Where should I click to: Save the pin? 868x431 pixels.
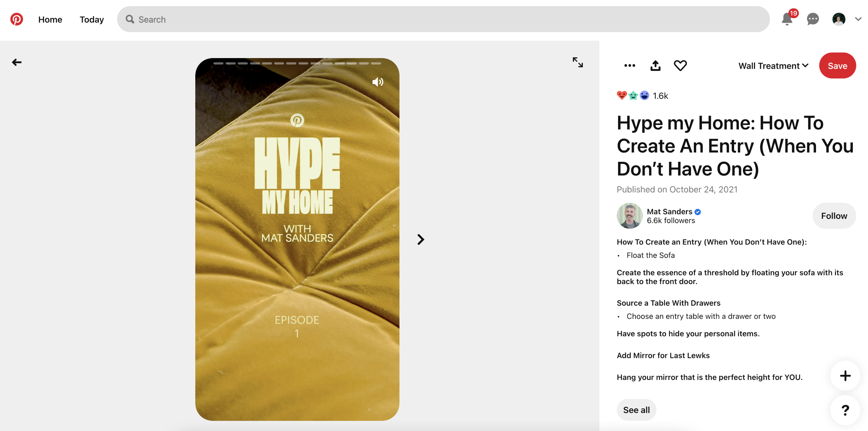coord(837,66)
